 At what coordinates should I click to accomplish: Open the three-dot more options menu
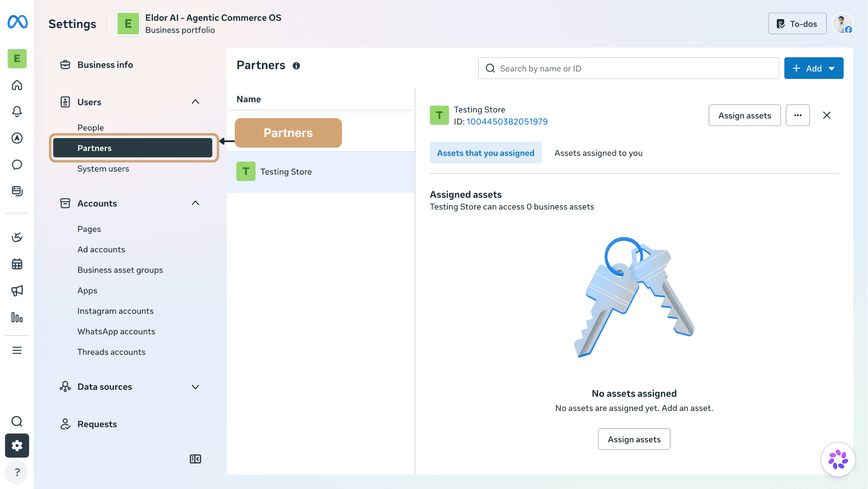coord(798,115)
